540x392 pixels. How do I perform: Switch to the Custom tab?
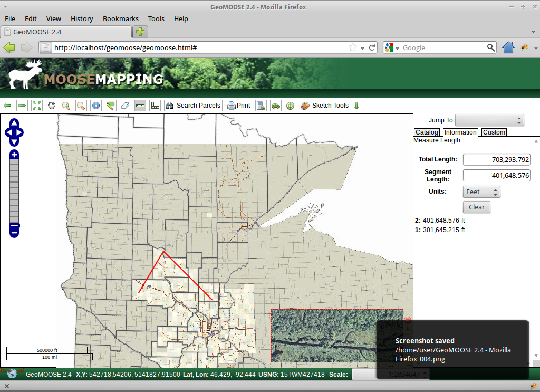click(x=494, y=132)
